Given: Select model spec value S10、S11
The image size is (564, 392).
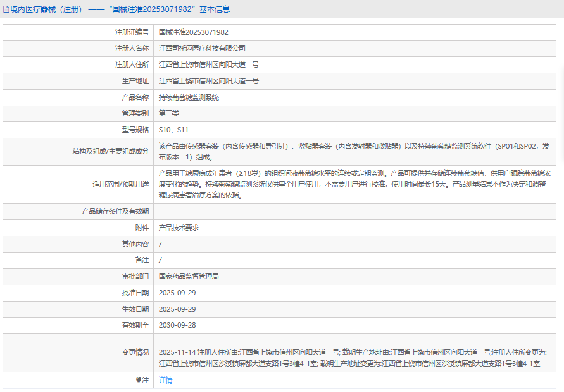Looking at the screenshot, I should (x=173, y=130).
